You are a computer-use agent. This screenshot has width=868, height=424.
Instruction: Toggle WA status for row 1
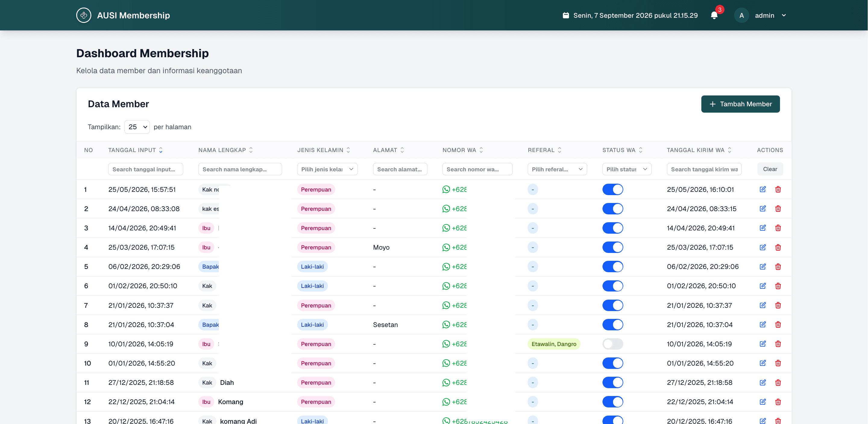coord(613,189)
